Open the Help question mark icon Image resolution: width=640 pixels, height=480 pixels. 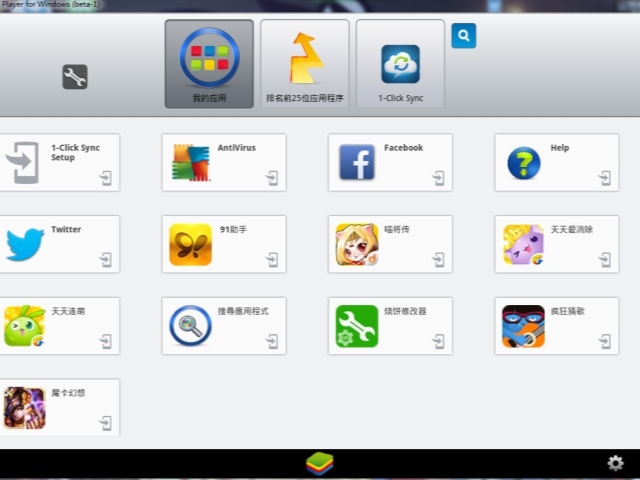coord(524,163)
